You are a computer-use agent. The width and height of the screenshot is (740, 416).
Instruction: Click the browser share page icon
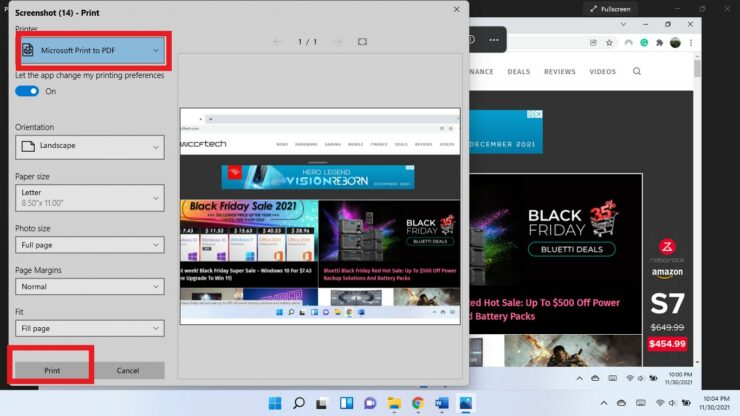(593, 42)
